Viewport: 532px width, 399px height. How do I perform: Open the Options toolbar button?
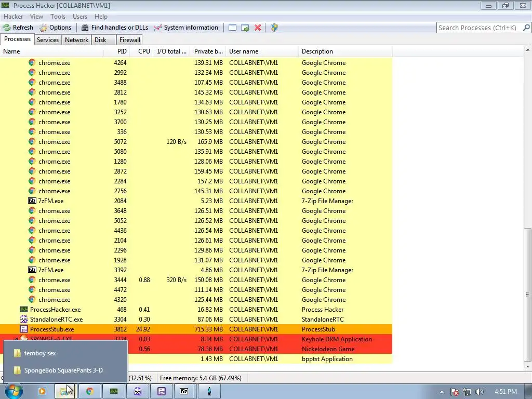(55, 28)
